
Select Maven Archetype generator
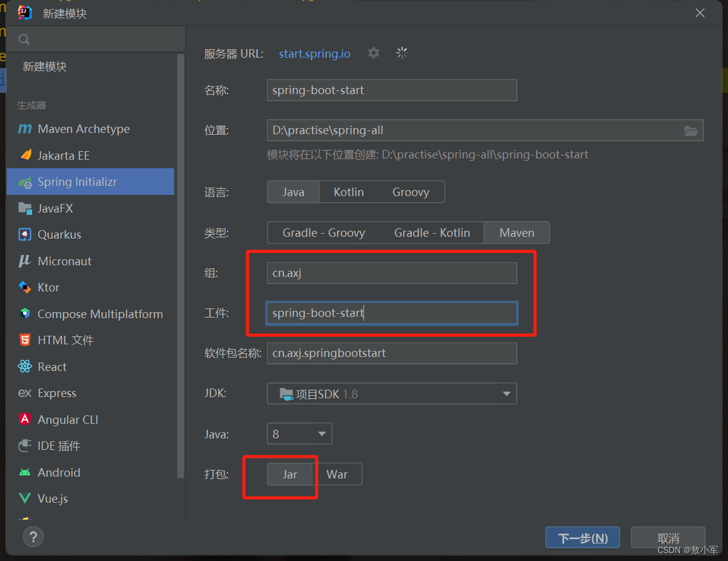coord(90,129)
